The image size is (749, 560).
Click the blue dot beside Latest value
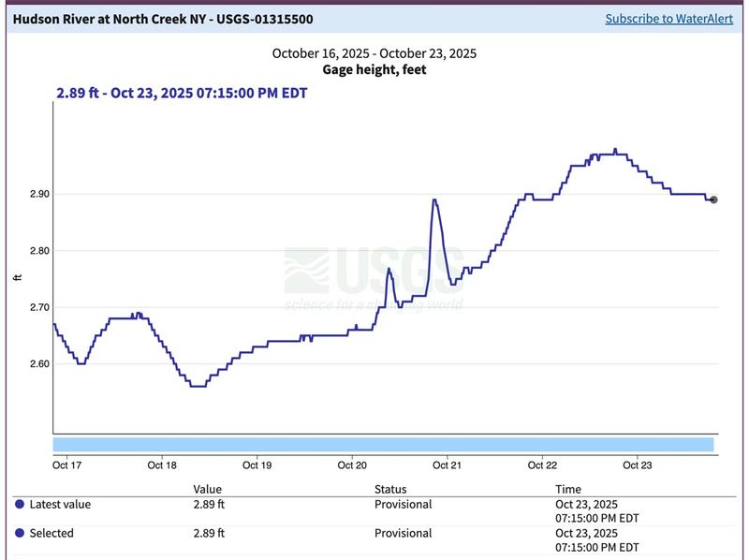pyautogui.click(x=20, y=505)
